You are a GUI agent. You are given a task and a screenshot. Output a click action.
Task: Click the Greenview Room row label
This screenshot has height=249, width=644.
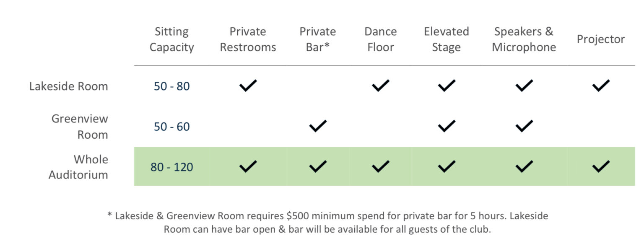pos(80,127)
